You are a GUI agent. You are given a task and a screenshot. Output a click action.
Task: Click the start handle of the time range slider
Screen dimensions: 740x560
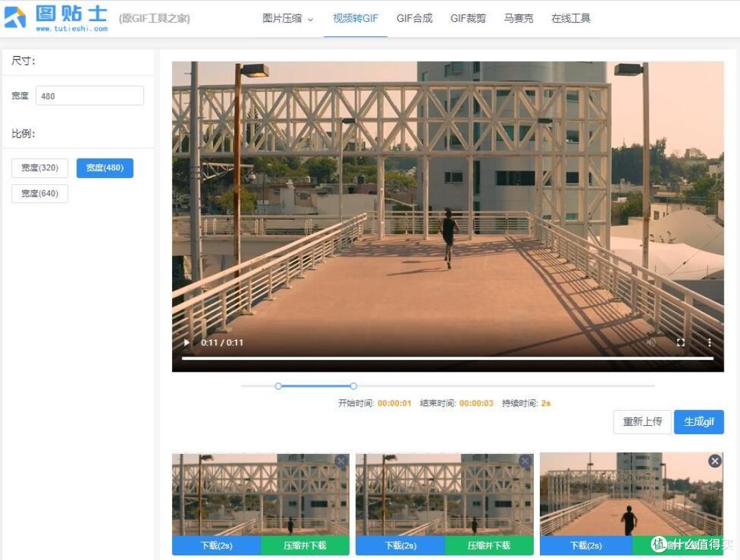tap(278, 386)
